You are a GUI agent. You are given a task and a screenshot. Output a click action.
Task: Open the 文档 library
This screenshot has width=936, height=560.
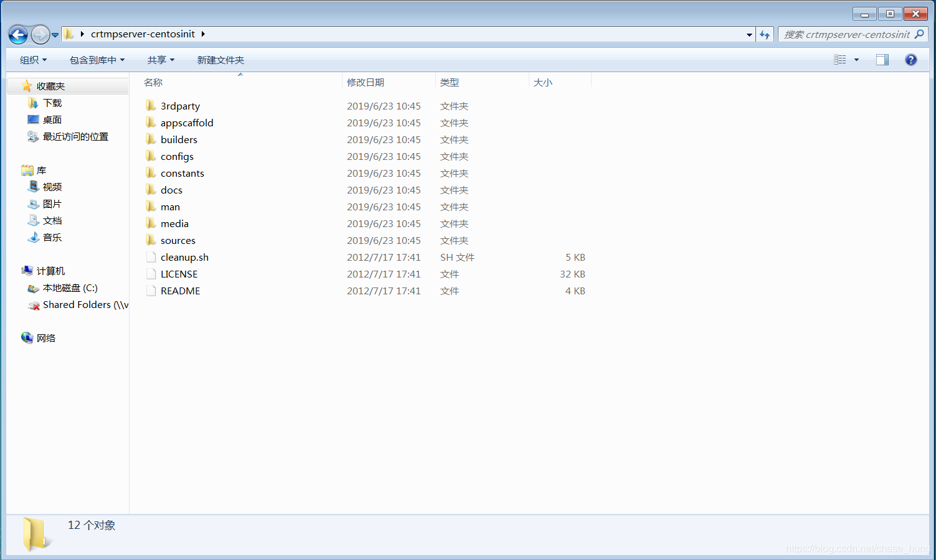pos(52,221)
